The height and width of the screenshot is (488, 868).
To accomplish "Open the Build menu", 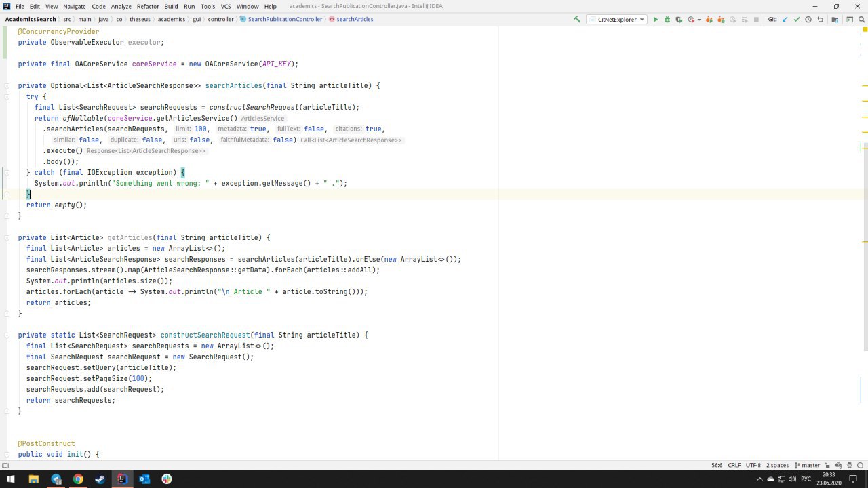I will click(171, 6).
